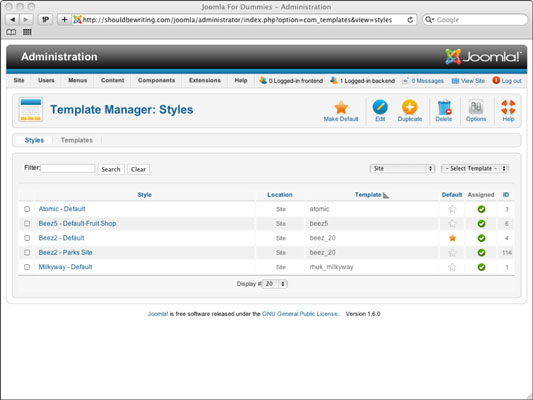This screenshot has height=400, width=533.
Task: Click the Make Default star icon
Action: click(341, 107)
